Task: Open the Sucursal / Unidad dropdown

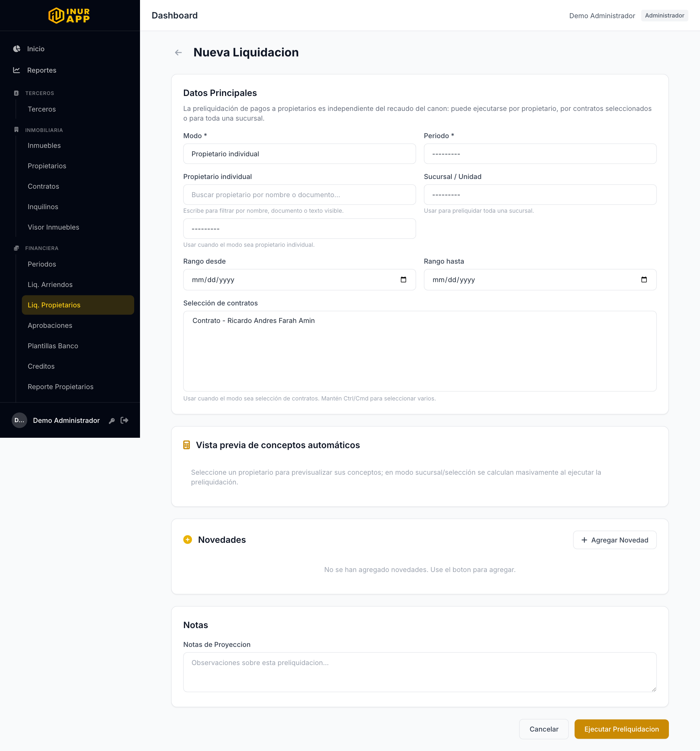Action: [540, 195]
